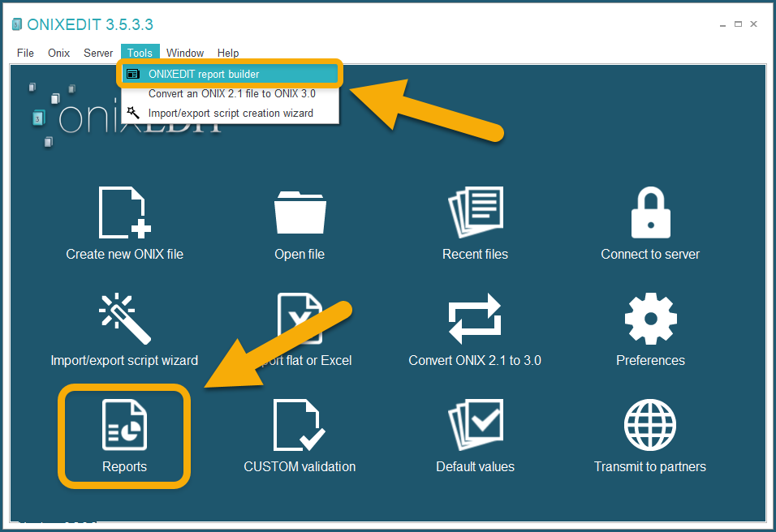Open the Window menu
Screen dimensions: 776x532
pyautogui.click(x=185, y=53)
